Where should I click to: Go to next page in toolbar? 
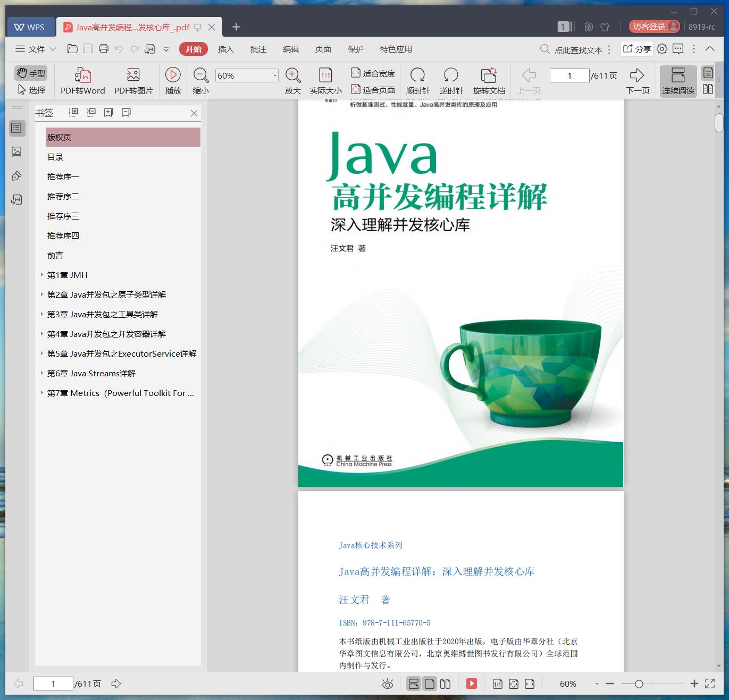pyautogui.click(x=638, y=81)
